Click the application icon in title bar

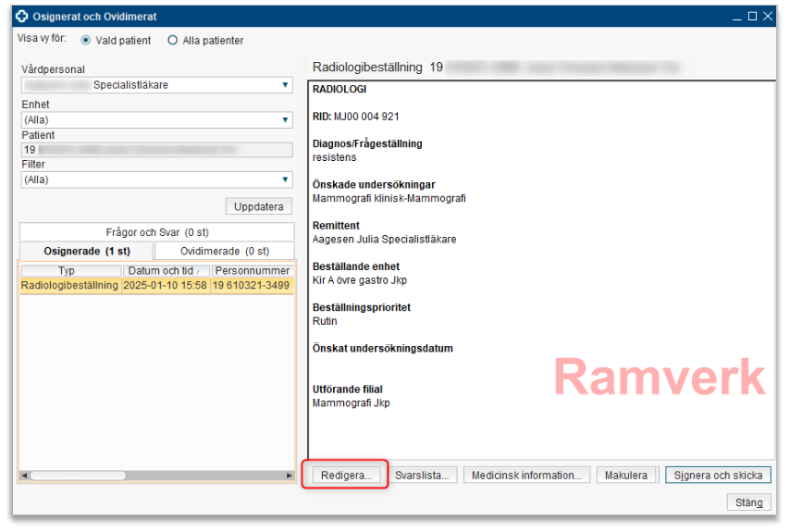22,16
